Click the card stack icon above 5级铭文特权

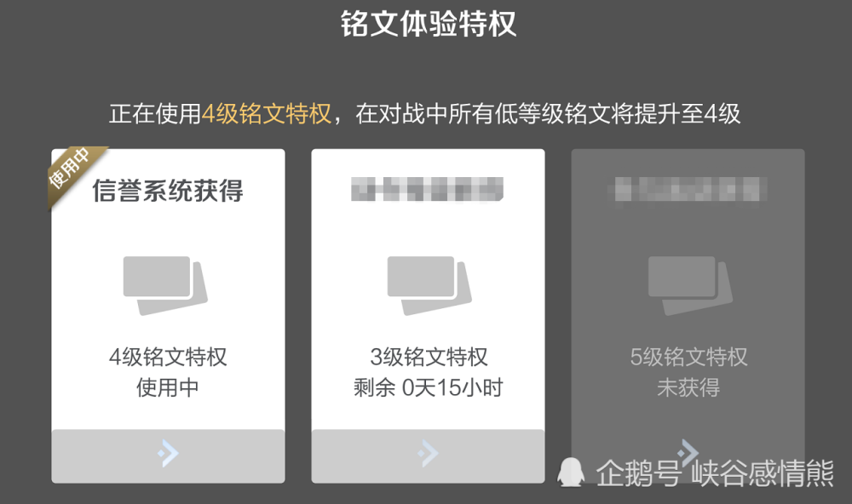690,286
